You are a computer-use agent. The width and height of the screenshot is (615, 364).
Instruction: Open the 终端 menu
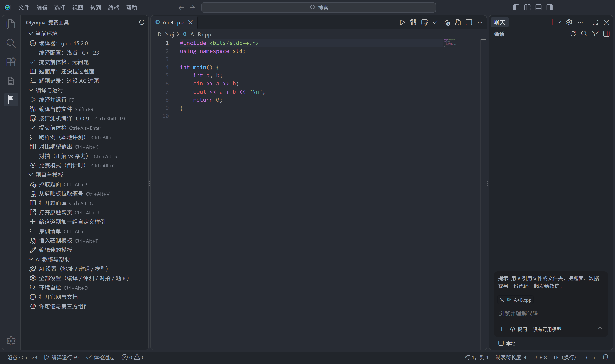(x=114, y=8)
